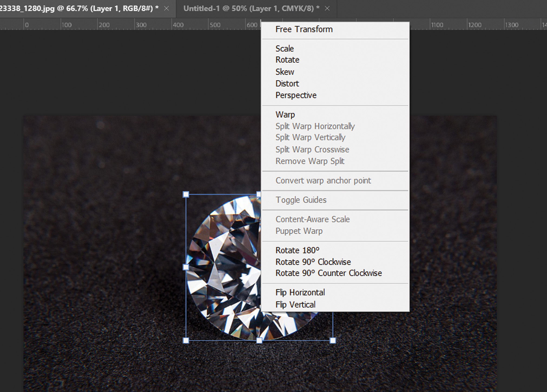
Task: Close the Untitled-1 document tab
Action: [327, 9]
